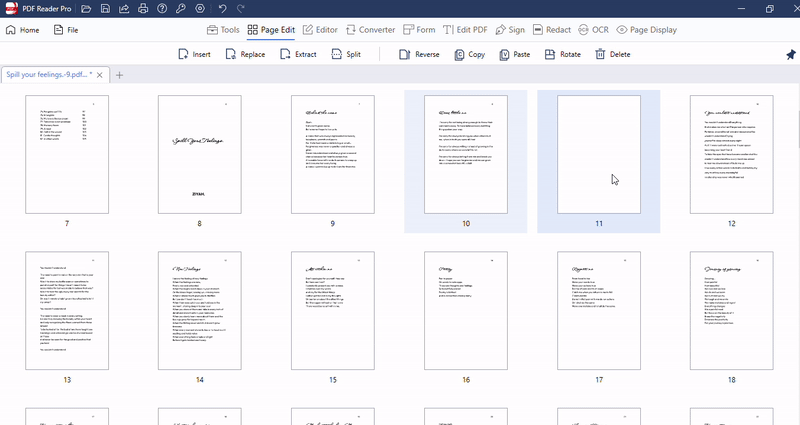Select blank page 11 thumbnail
This screenshot has width=800, height=425.
tap(599, 154)
